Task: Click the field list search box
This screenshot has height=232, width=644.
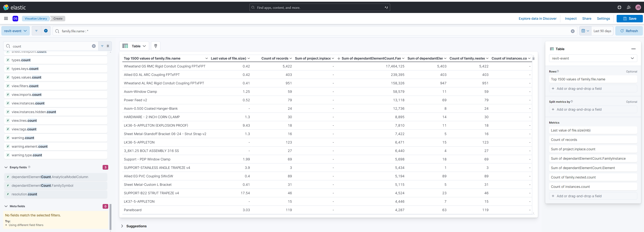Action: (51, 46)
